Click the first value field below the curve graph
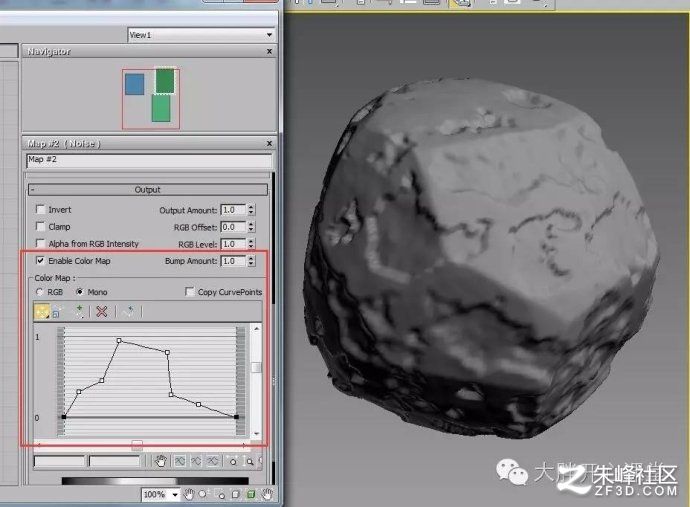The width and height of the screenshot is (690, 507). click(59, 461)
